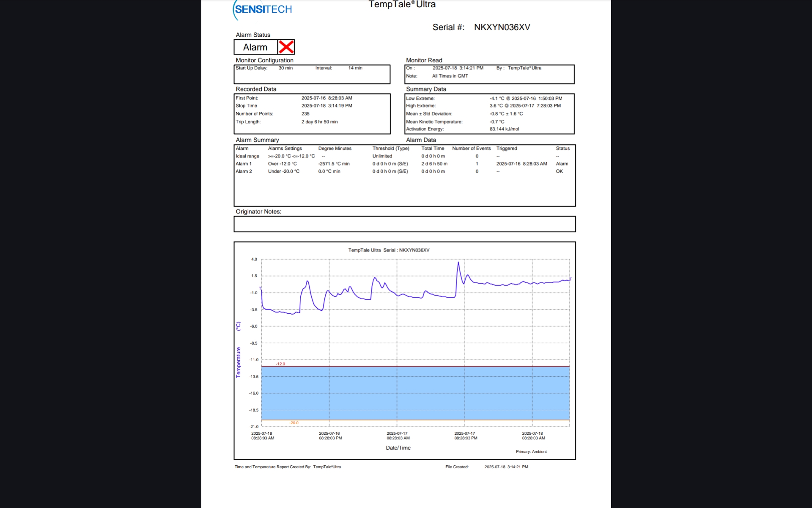Click the Primary: Ambient legend text

531,452
